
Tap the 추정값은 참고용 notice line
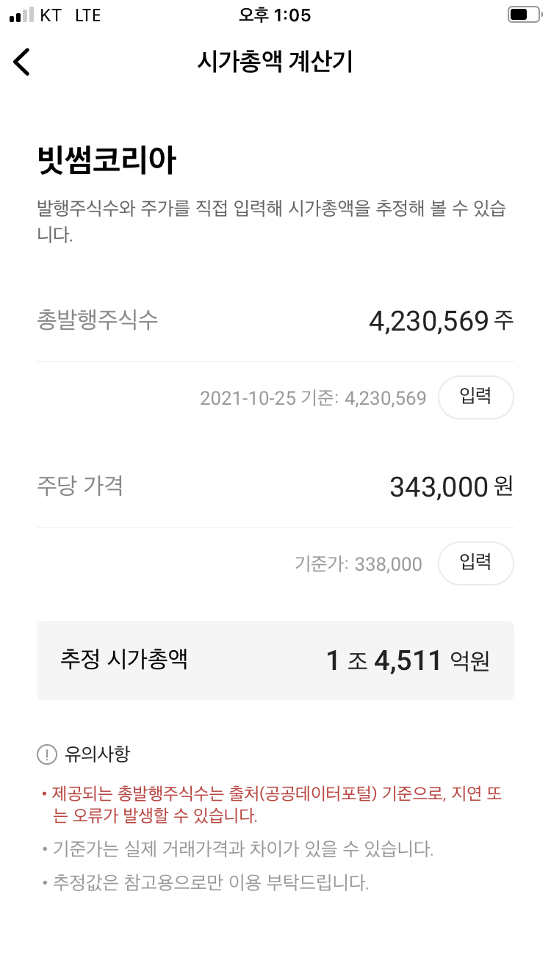coord(210,882)
